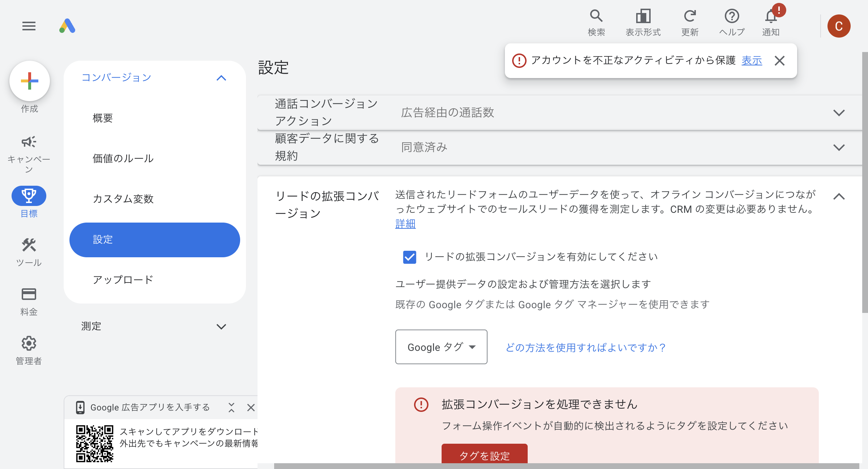Viewport: 868px width, 469px height.
Task: Open 詳細 learn more link
Action: coord(405,224)
